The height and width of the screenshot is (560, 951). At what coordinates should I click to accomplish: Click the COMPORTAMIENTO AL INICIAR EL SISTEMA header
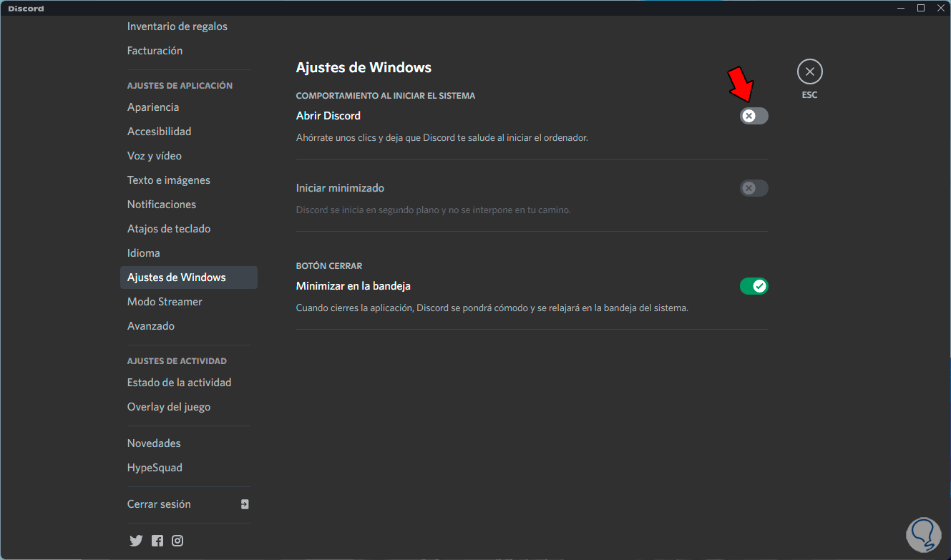pyautogui.click(x=386, y=96)
